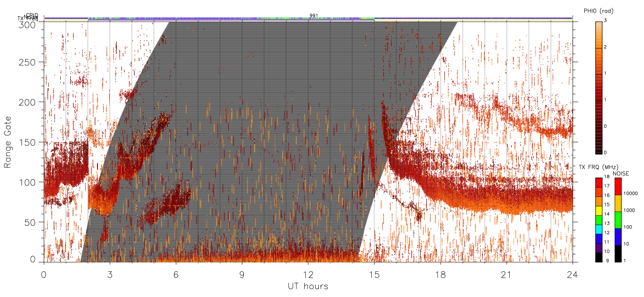Pick the cyan 12–13 MHz swatch in TX FRQ legend
This screenshot has width=644, height=297.
point(598,229)
